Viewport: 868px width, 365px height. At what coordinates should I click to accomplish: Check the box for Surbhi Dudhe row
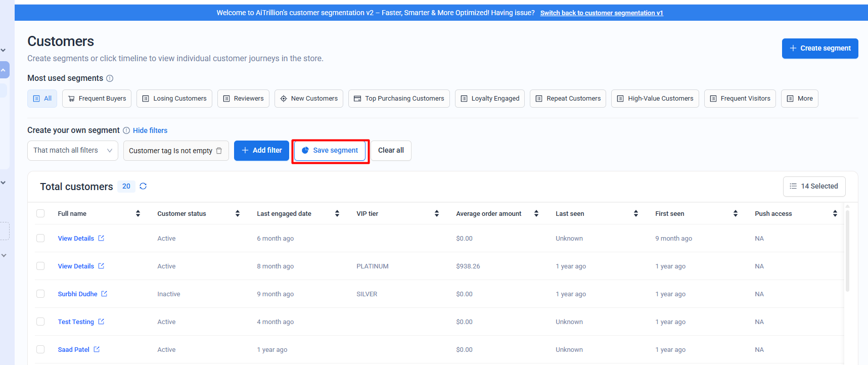(x=40, y=294)
